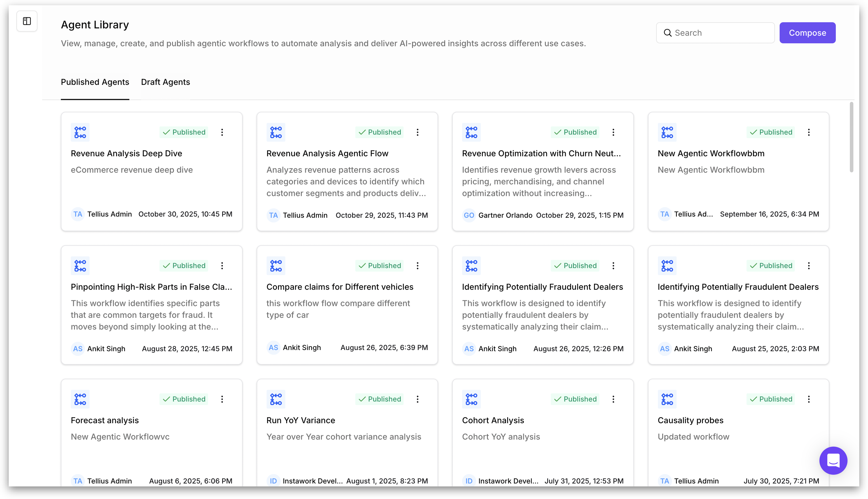
Task: Toggle the sidebar panel icon
Action: [x=27, y=21]
